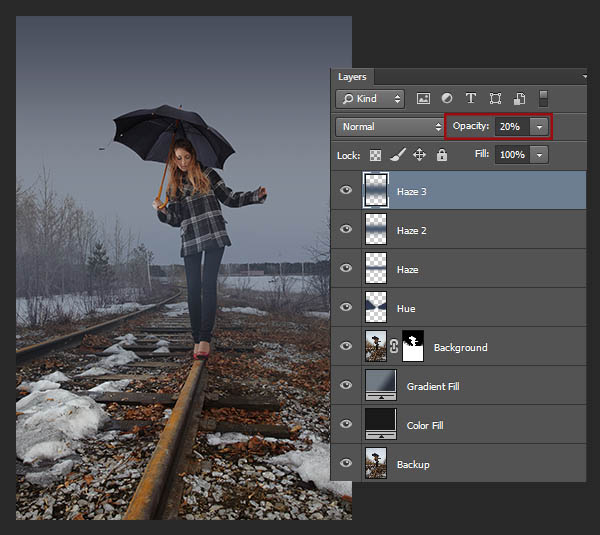The width and height of the screenshot is (600, 535).
Task: Select the Hue layer
Action: tap(405, 308)
